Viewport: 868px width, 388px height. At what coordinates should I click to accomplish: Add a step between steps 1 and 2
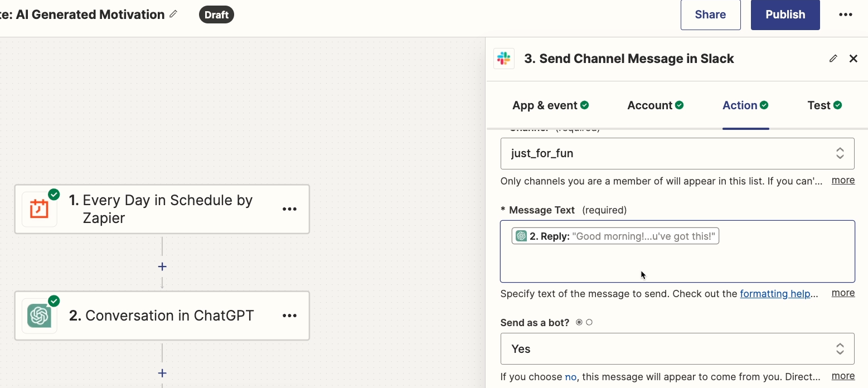[x=162, y=266]
